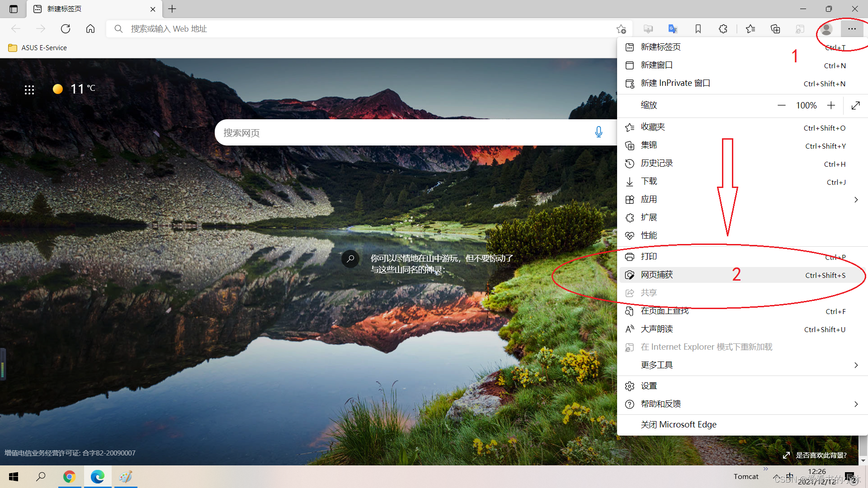Viewport: 868px width, 488px height.
Task: Expand the 应用 submenu
Action: [741, 200]
